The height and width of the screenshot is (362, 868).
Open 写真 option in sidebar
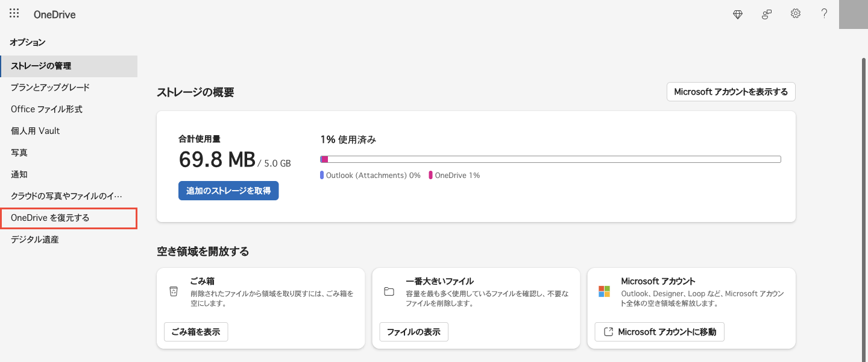tap(69, 153)
